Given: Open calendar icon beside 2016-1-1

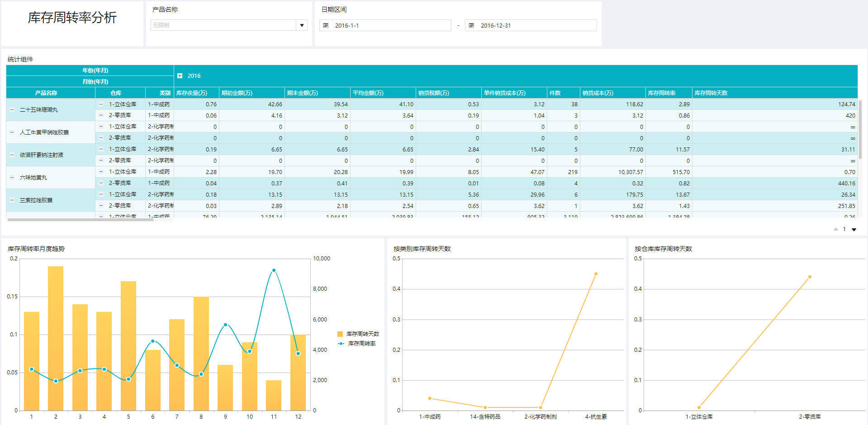Looking at the screenshot, I should [326, 25].
